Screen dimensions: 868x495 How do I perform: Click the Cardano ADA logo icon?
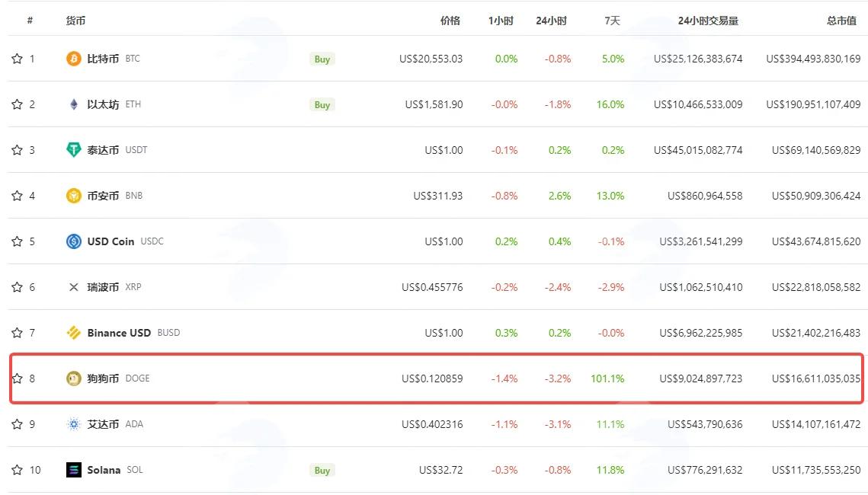point(74,424)
